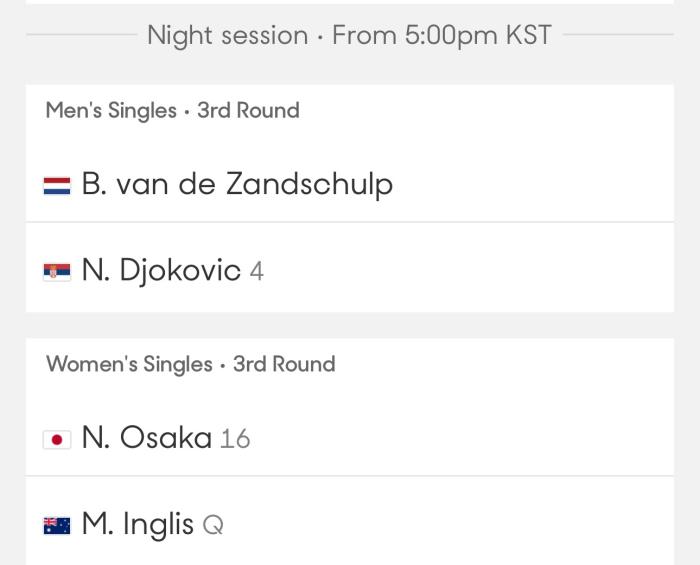Click the Netherlands flag icon
The height and width of the screenshot is (565, 700).
click(x=57, y=185)
